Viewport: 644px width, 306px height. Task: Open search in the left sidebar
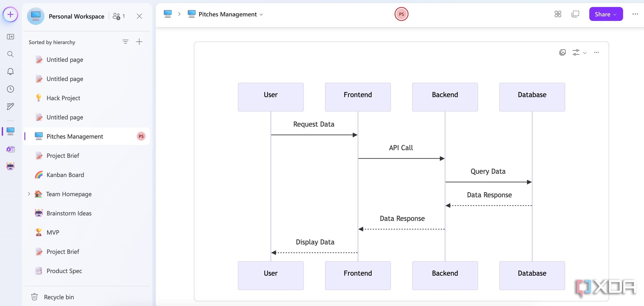[x=10, y=54]
